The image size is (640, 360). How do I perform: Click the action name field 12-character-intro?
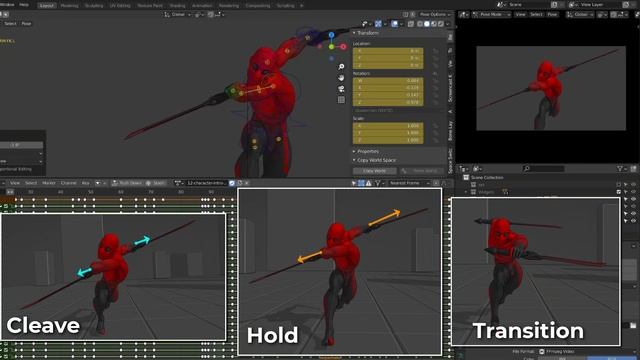(x=207, y=183)
